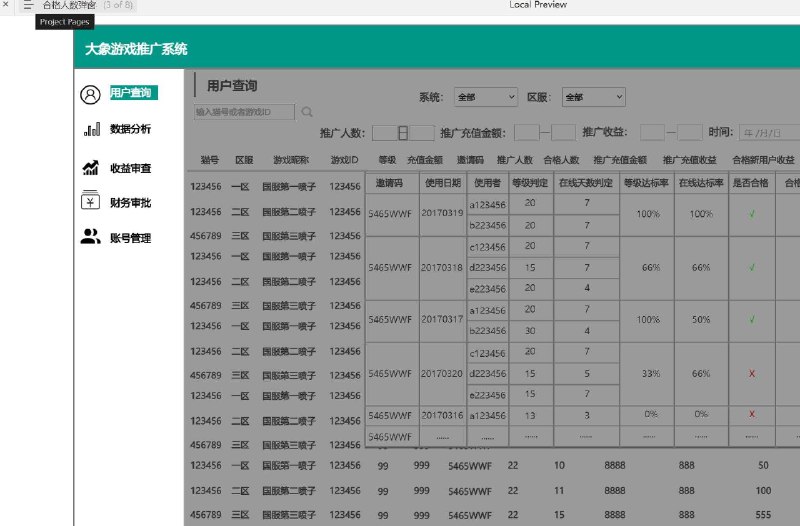
Task: Click the 大象游戏推广系统 header title
Action: (x=136, y=49)
